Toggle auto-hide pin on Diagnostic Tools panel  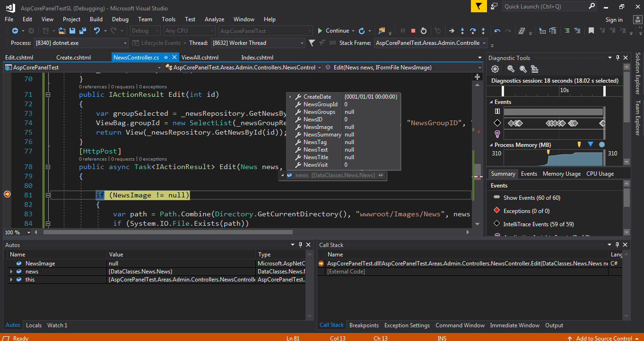[618, 58]
